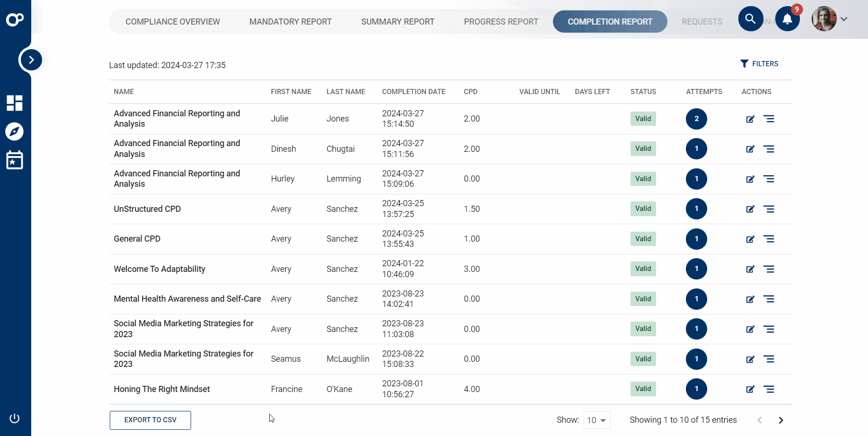Image resolution: width=868 pixels, height=436 pixels.
Task: Edit Francine O'Kane's Honing The Right Mindset entry
Action: (x=750, y=389)
